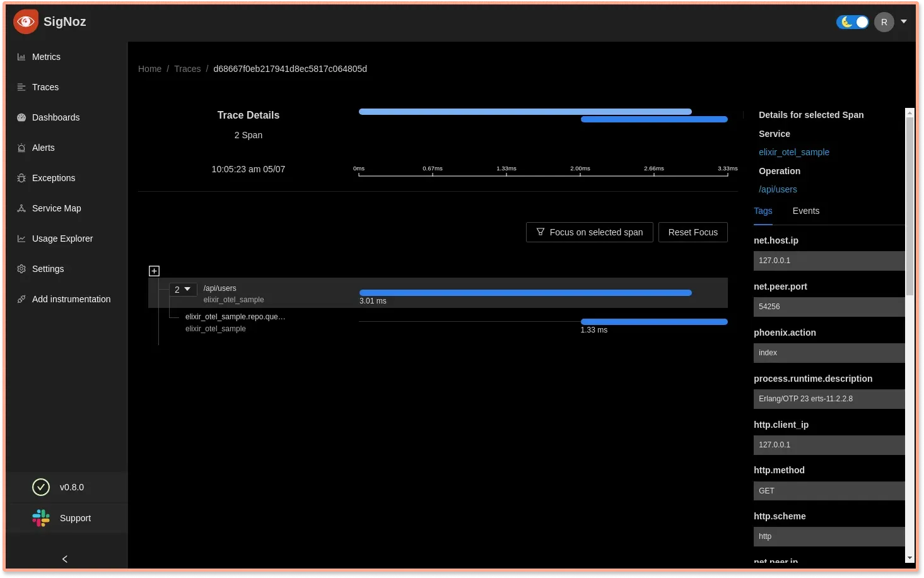Select the elixir_otel_sample.repo.que… span row

(438, 322)
